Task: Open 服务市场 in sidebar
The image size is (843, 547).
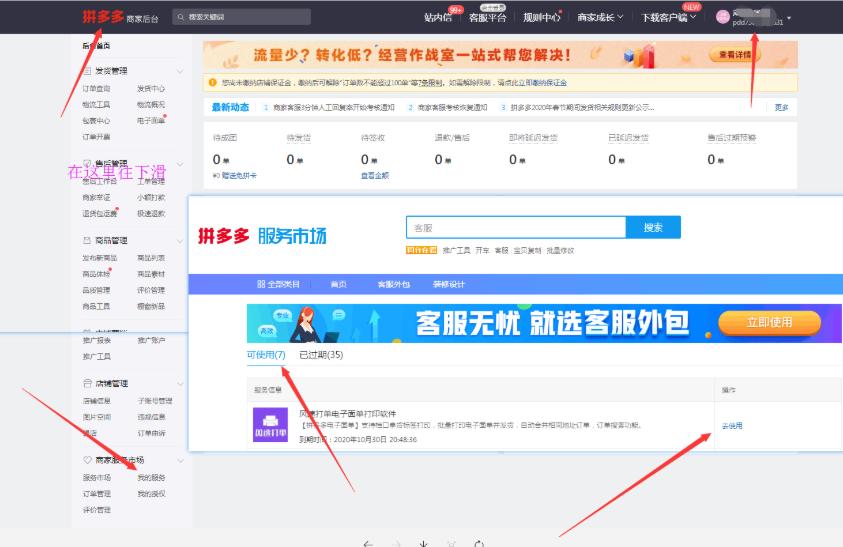Action: tap(97, 478)
